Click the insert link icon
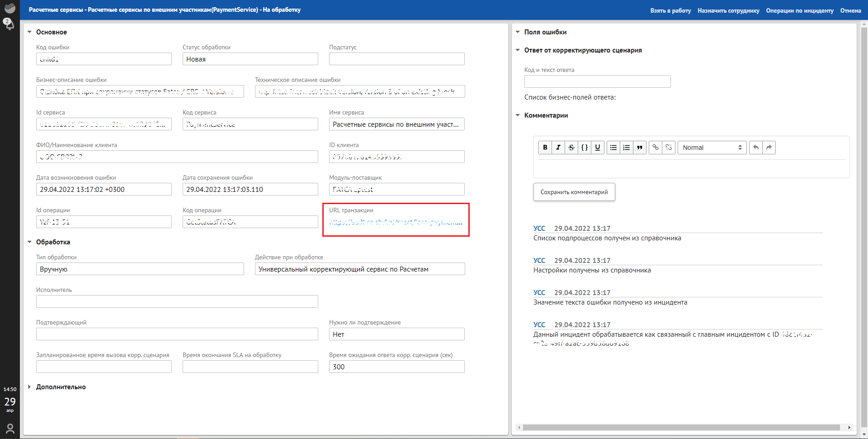Image resolution: width=868 pixels, height=439 pixels. [656, 148]
